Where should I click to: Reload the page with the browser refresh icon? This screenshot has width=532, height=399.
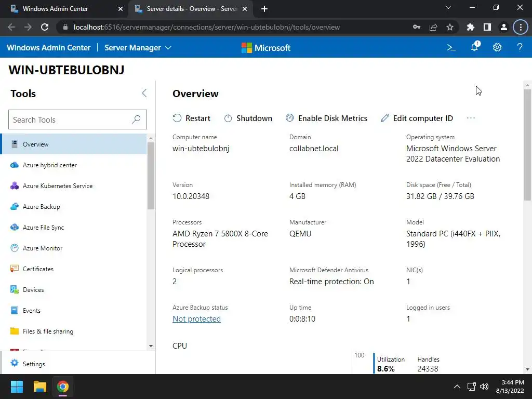[x=45, y=27]
